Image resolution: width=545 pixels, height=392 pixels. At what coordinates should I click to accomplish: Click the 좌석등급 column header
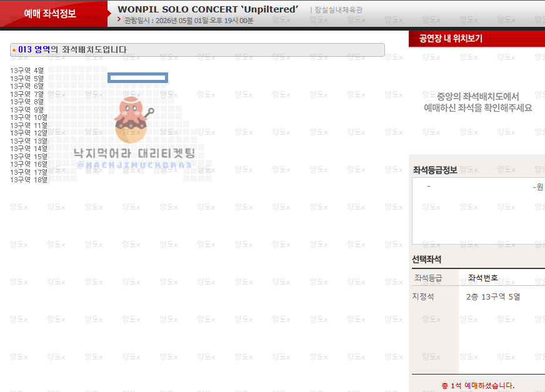[x=428, y=278]
